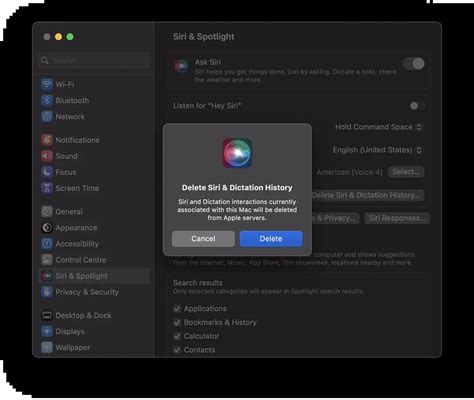
Task: Select Screen Time in the sidebar
Action: [94, 188]
